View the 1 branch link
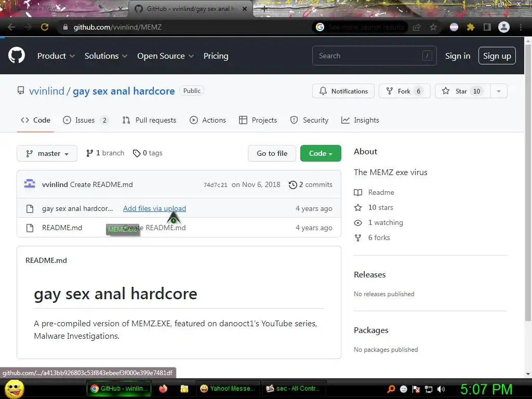 105,153
